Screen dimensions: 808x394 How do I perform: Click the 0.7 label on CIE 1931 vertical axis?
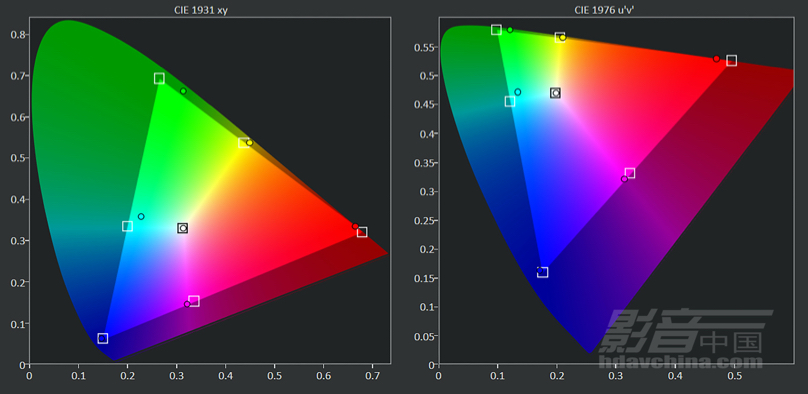pyautogui.click(x=17, y=76)
